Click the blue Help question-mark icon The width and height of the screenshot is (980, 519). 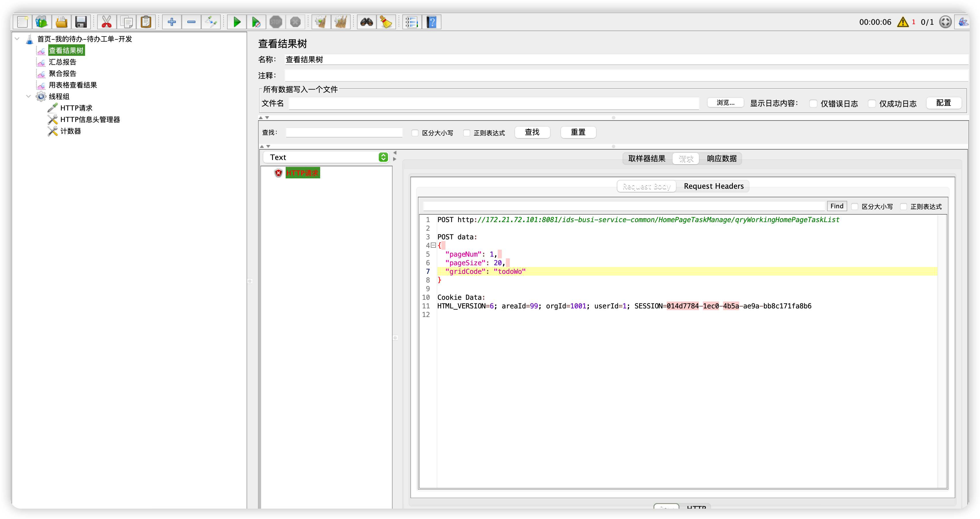pyautogui.click(x=431, y=22)
